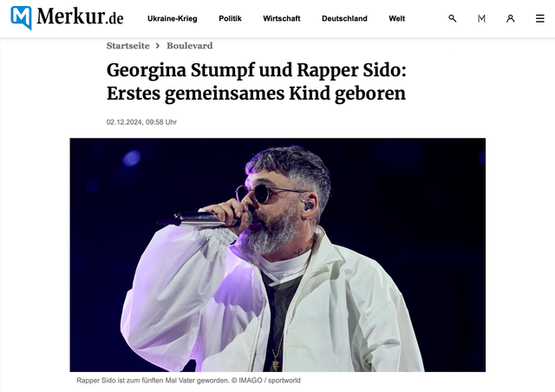Click the blue Merkur logo bubble
This screenshot has width=555, height=392.
pyautogui.click(x=21, y=17)
